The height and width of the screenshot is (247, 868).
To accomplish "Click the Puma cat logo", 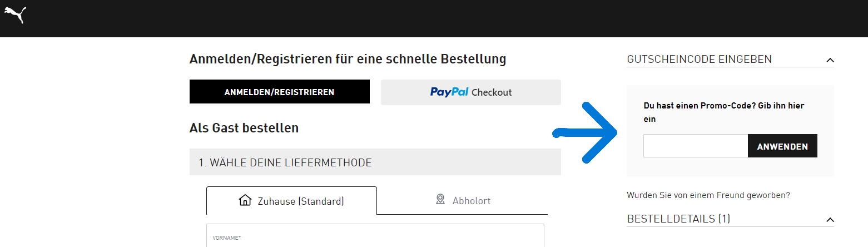I will 15,14.
